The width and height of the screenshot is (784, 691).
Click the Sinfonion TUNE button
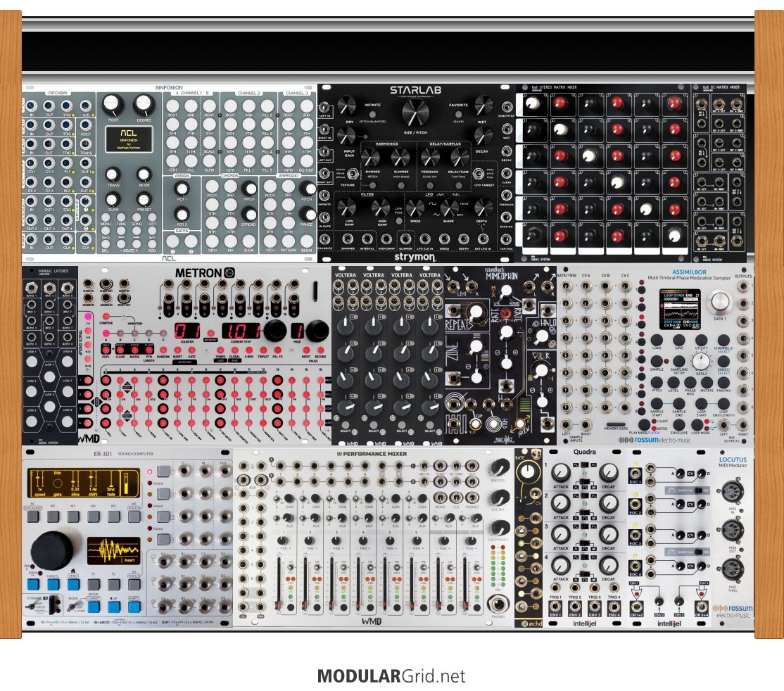click(x=121, y=218)
